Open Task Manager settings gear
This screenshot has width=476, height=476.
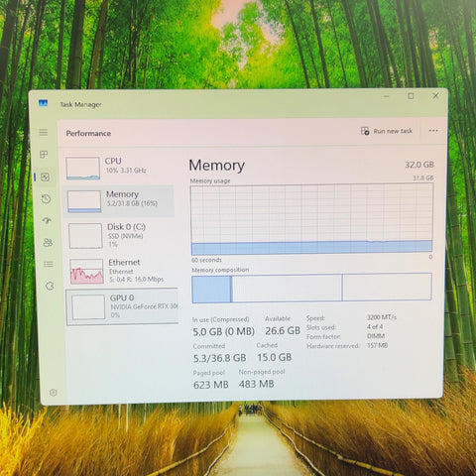tap(53, 393)
